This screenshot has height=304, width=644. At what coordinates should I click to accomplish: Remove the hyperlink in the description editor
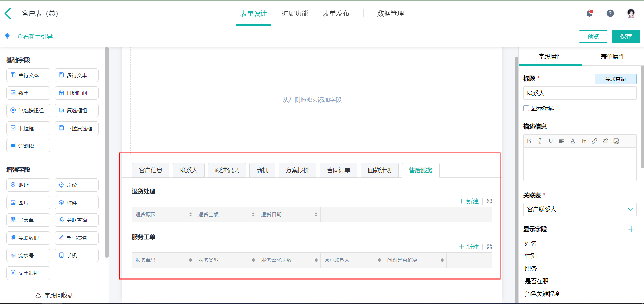(605, 141)
